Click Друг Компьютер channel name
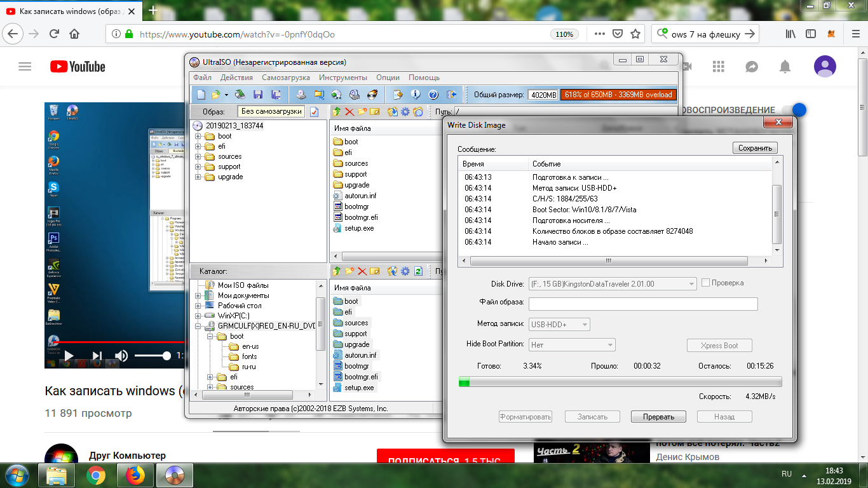Viewport: 868px width, 488px height. point(127,456)
